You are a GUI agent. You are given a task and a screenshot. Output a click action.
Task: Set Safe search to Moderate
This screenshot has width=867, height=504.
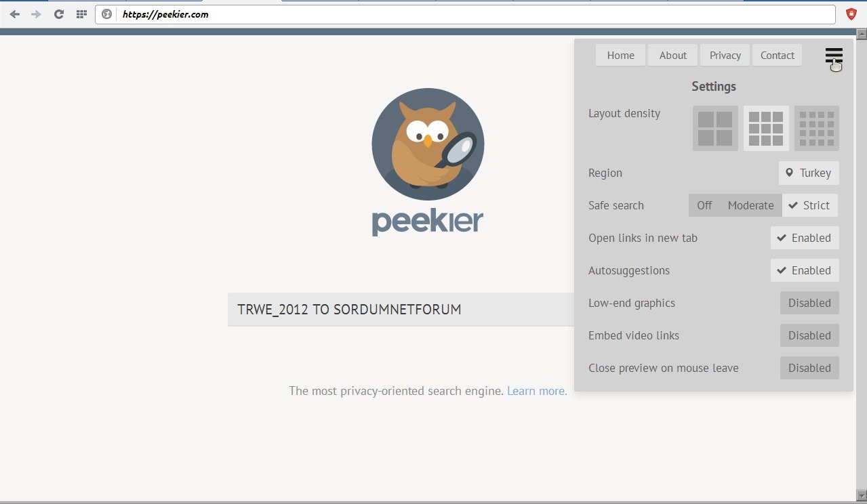coord(750,205)
